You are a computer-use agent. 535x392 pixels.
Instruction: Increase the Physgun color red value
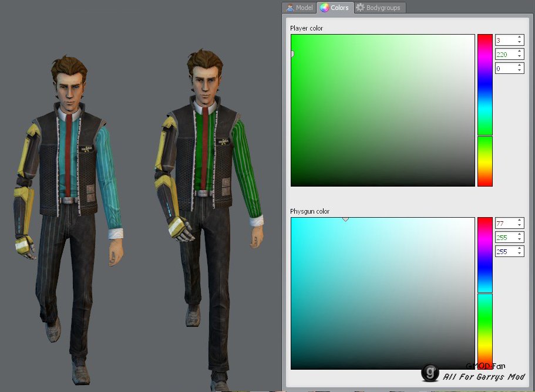519,220
